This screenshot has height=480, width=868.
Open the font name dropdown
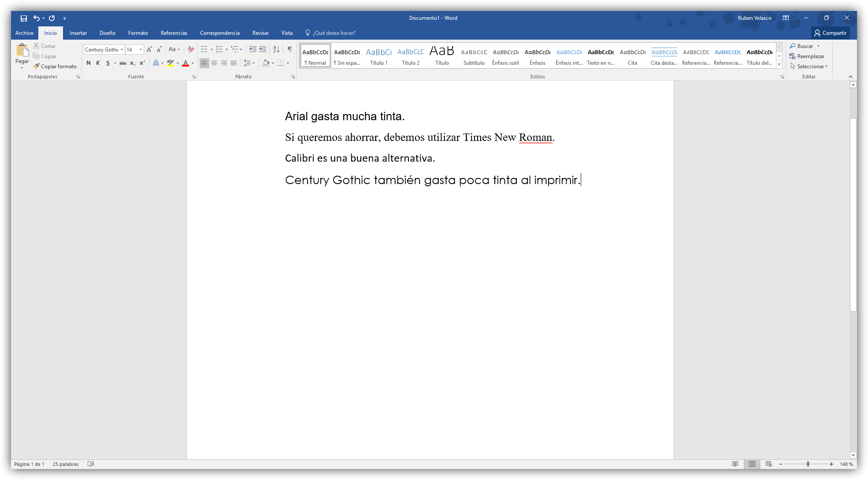[x=122, y=49]
